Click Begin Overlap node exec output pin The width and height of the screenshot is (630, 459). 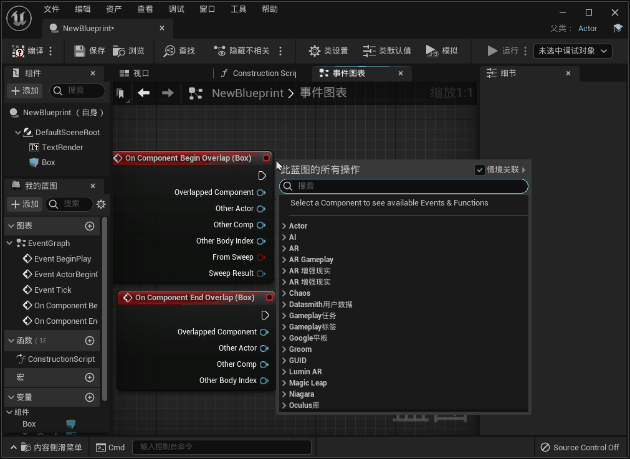pyautogui.click(x=262, y=176)
